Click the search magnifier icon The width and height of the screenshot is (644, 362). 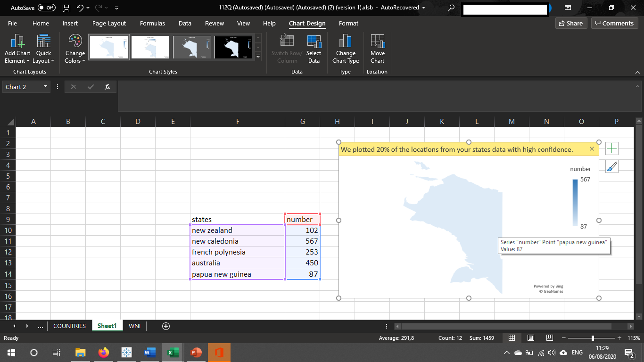click(451, 8)
